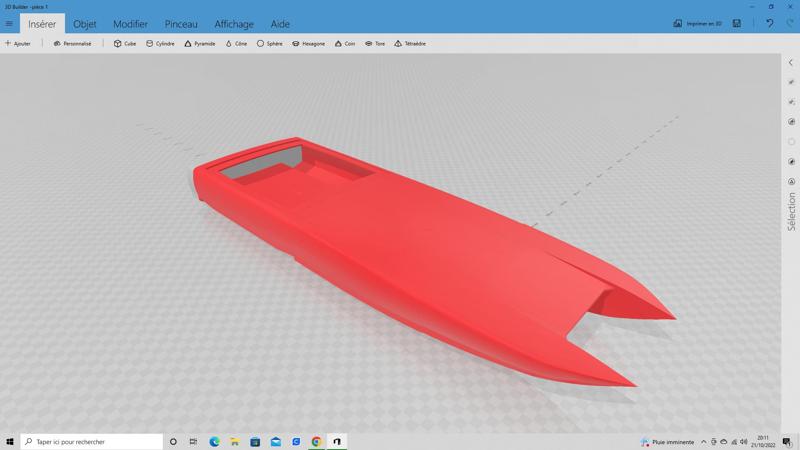The width and height of the screenshot is (800, 450).
Task: Open the Modifier tab
Action: [x=130, y=24]
